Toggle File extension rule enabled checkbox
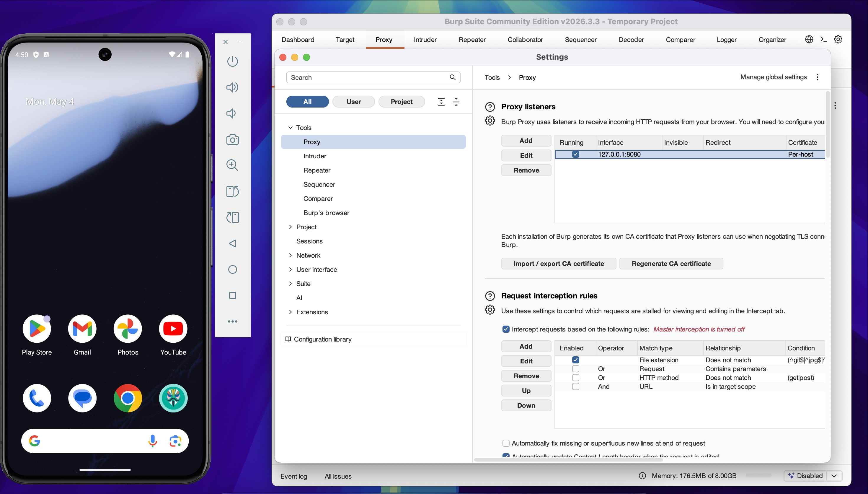The image size is (868, 494). [x=575, y=360]
